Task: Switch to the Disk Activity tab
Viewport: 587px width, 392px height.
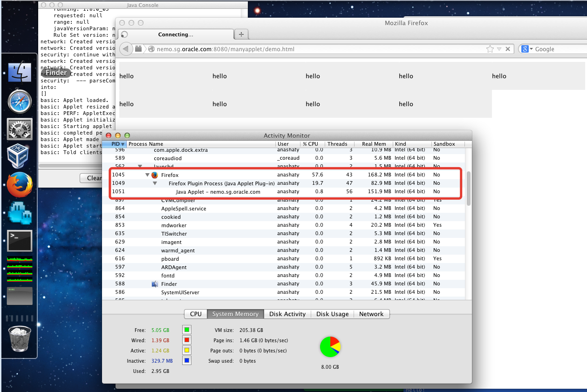Action: [287, 314]
